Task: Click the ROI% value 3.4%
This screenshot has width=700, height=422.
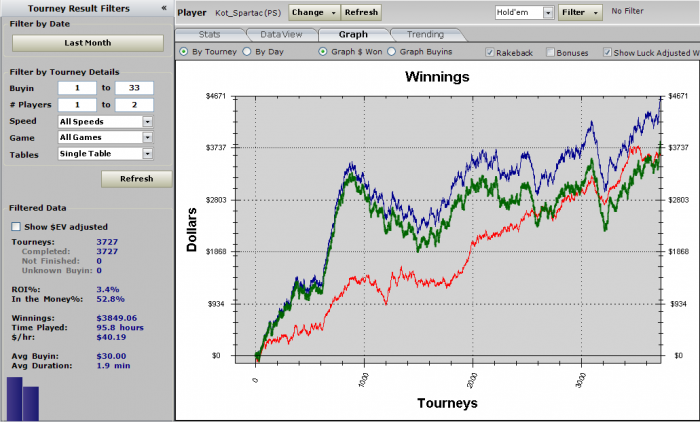Action: 108,289
